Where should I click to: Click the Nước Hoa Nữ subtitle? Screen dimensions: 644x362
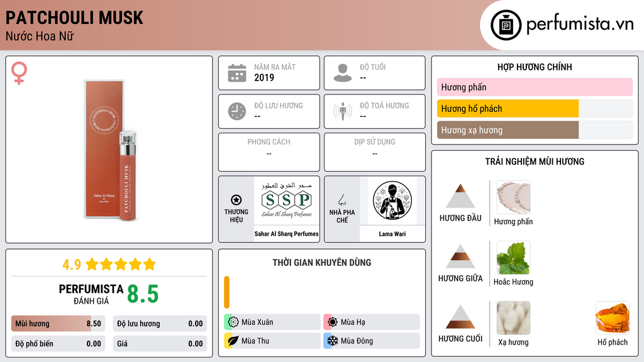click(x=40, y=36)
